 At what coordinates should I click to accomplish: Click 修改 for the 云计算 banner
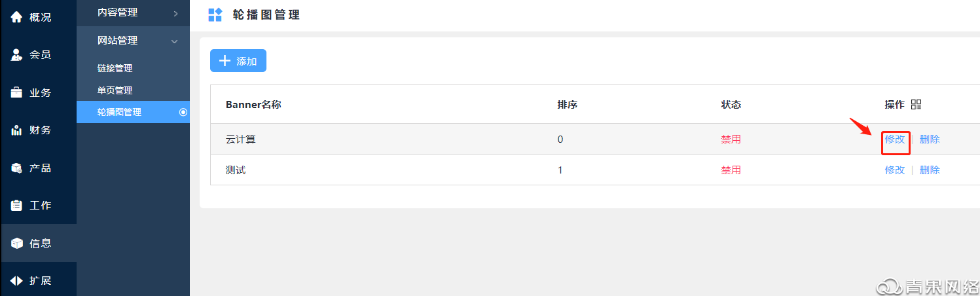(x=895, y=139)
